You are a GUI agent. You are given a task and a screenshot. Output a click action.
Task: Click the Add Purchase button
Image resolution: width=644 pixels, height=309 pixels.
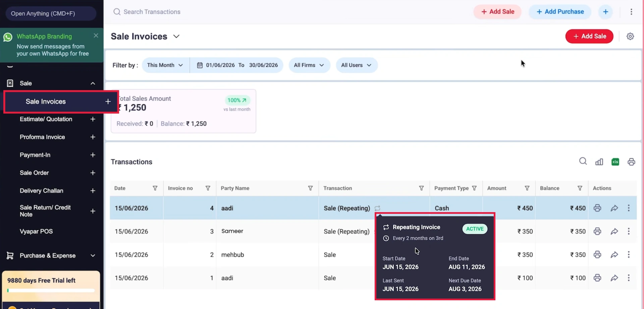pyautogui.click(x=560, y=12)
